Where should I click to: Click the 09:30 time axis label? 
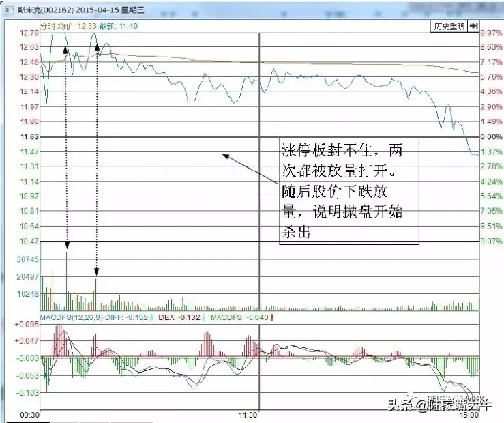click(x=29, y=415)
